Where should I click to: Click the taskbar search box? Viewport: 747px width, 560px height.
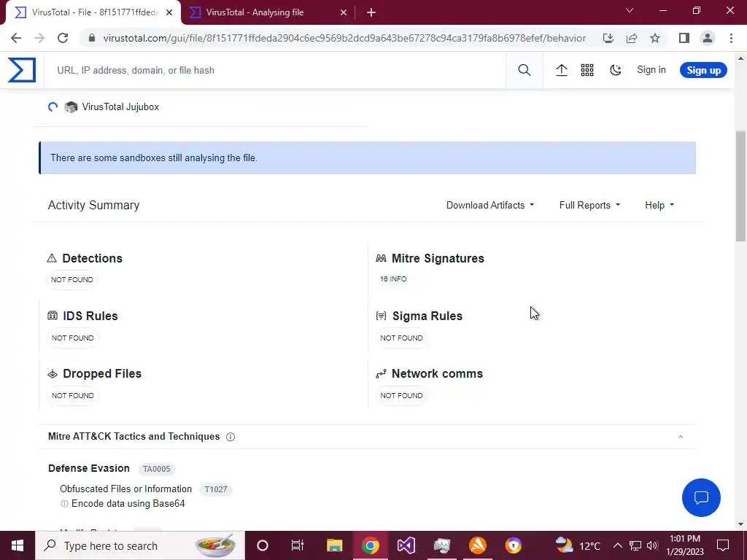click(140, 545)
